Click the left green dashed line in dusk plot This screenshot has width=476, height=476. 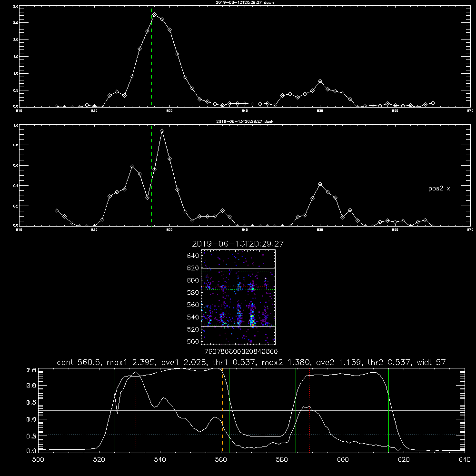[151, 176]
